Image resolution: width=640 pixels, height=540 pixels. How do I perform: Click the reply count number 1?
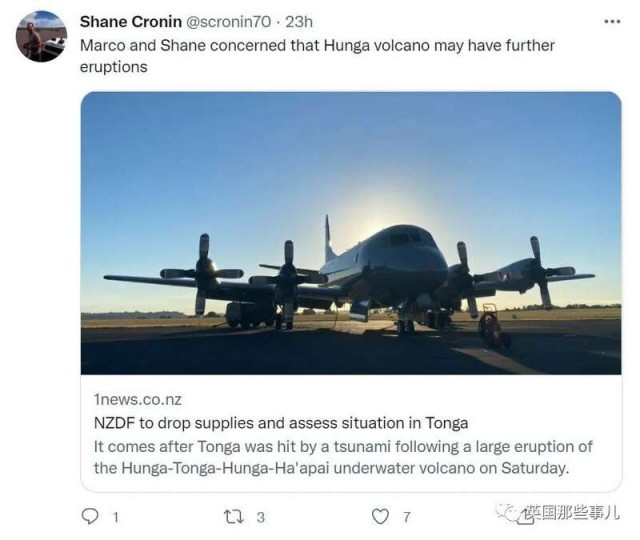[116, 518]
